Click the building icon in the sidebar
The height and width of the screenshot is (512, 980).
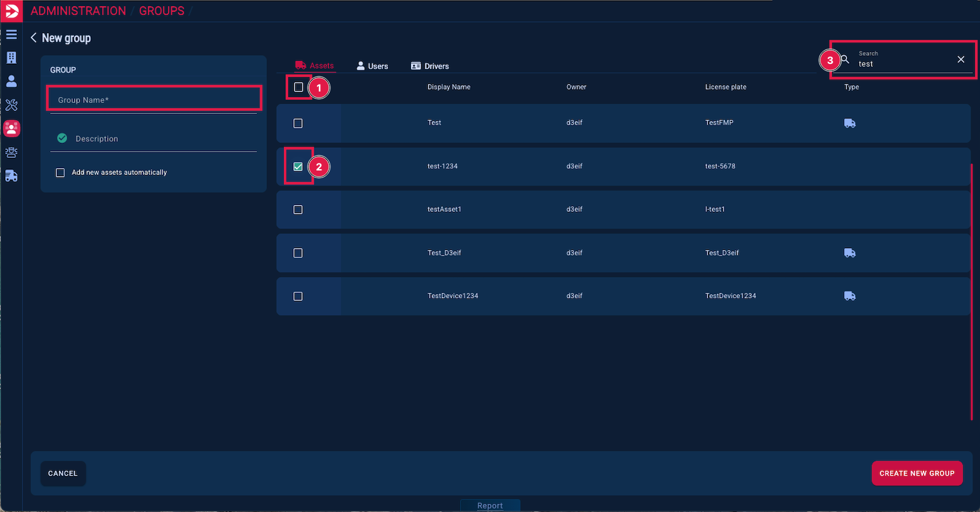11,58
